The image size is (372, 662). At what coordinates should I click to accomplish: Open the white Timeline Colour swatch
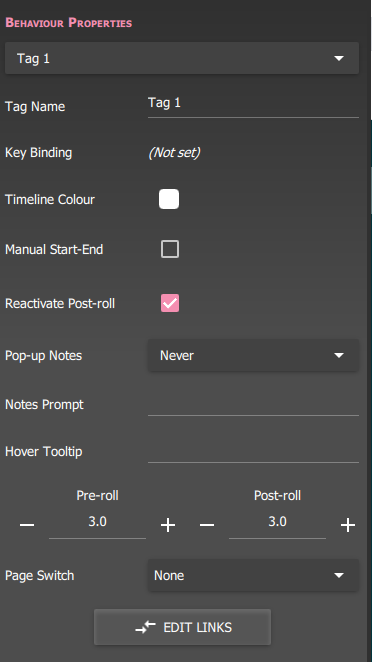tap(169, 199)
